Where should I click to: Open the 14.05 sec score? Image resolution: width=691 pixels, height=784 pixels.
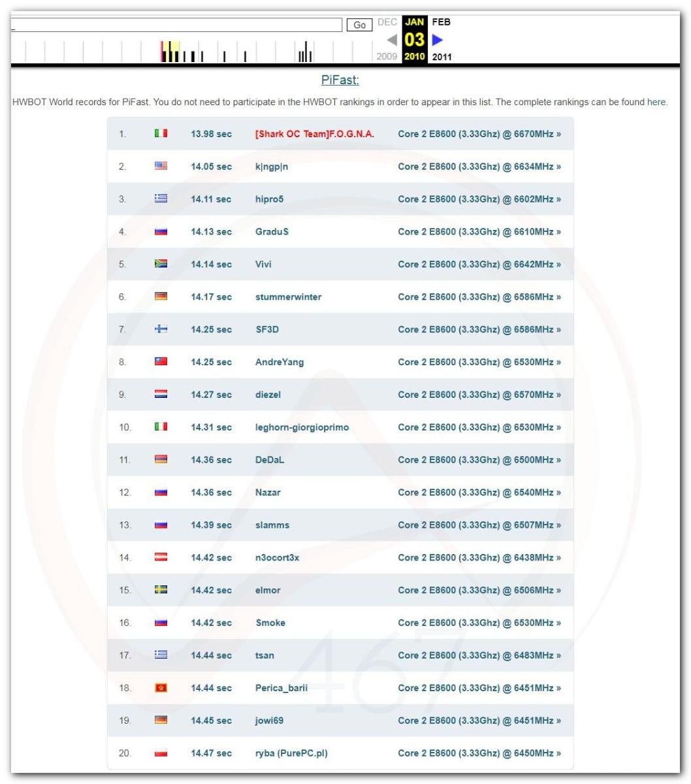[211, 167]
